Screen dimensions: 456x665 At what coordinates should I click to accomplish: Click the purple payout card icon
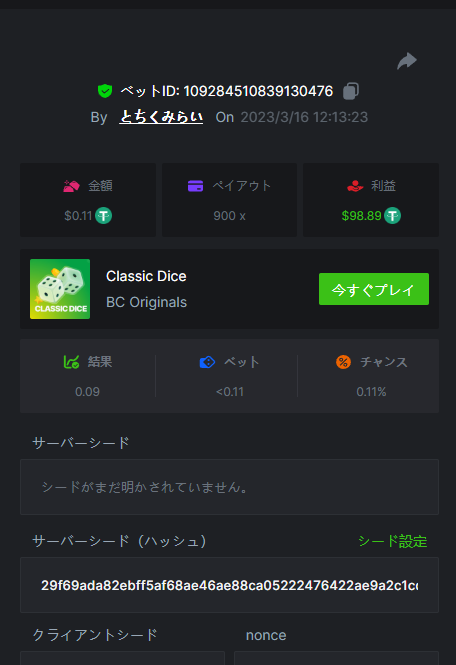click(x=196, y=186)
